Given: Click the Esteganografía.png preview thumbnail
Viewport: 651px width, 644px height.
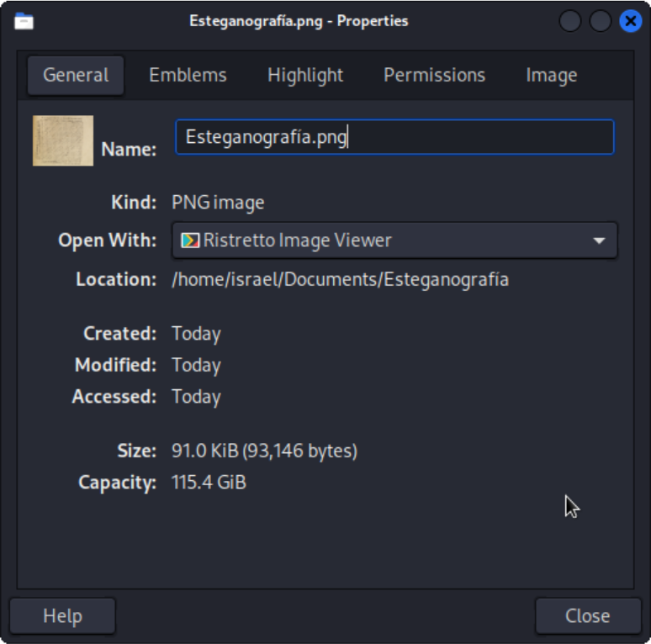Looking at the screenshot, I should (63, 140).
